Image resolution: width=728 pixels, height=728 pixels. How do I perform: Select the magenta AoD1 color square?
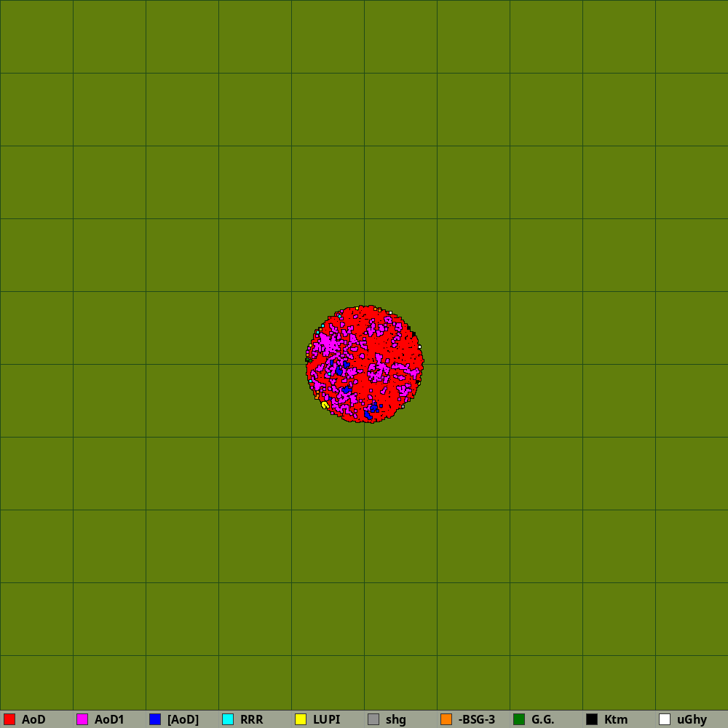[82, 719]
